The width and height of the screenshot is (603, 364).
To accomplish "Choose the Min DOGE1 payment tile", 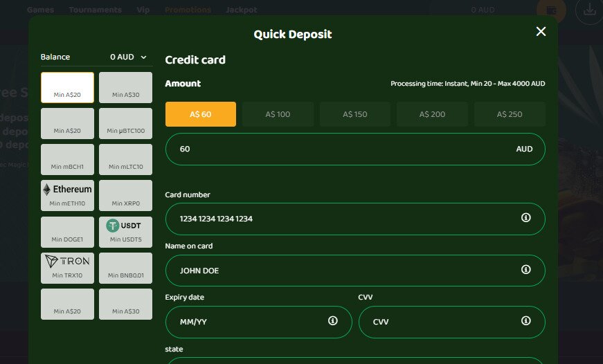I will pyautogui.click(x=67, y=232).
